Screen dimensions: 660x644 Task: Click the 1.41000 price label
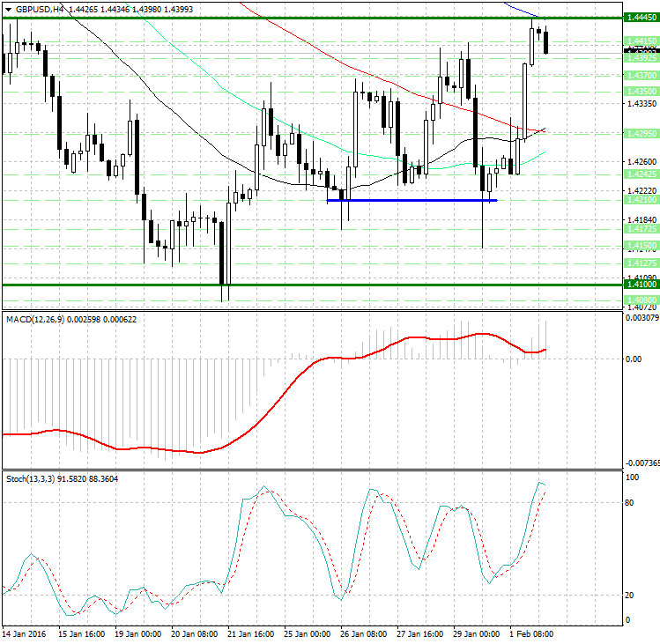coord(641,285)
